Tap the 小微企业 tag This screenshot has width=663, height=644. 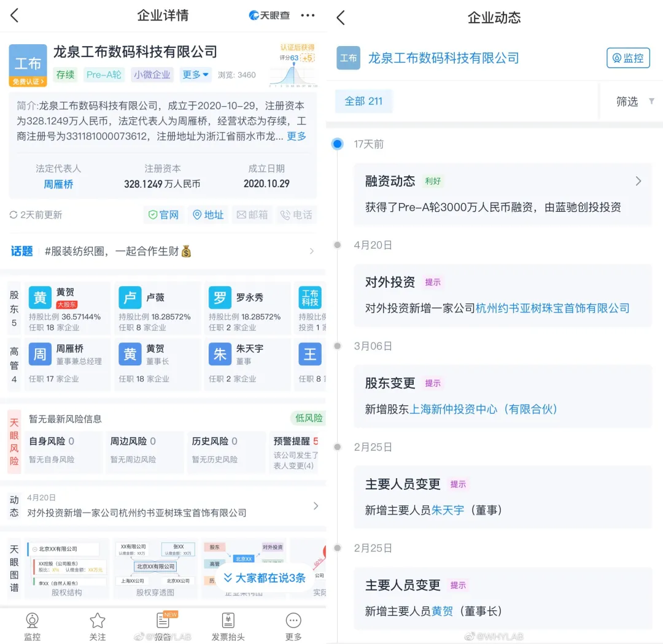click(x=152, y=75)
